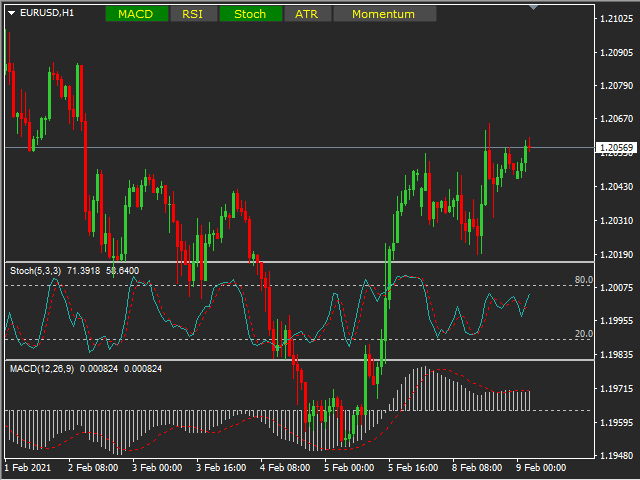The image size is (640, 480).
Task: Click the 1.19595 price scale value
Action: 616,422
